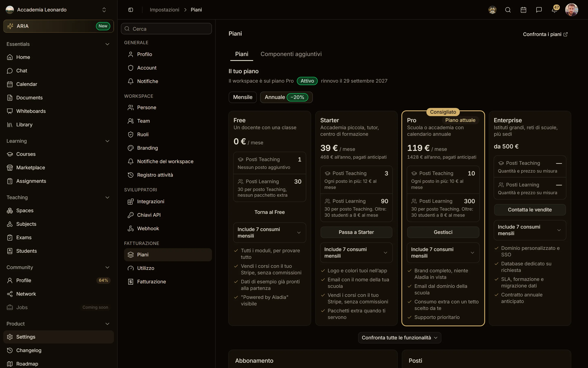Open ARIA assistant entry
Viewport: 588px width, 368px height.
(x=59, y=26)
